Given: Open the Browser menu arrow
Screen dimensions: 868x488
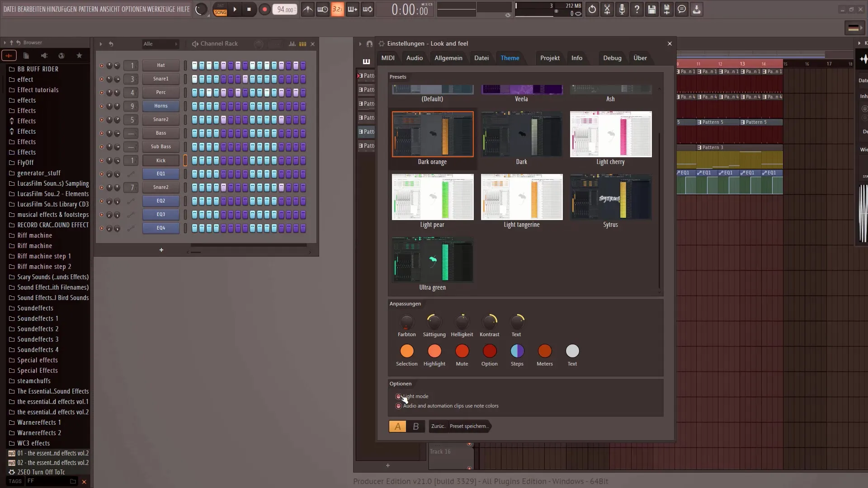Looking at the screenshot, I should (5, 42).
